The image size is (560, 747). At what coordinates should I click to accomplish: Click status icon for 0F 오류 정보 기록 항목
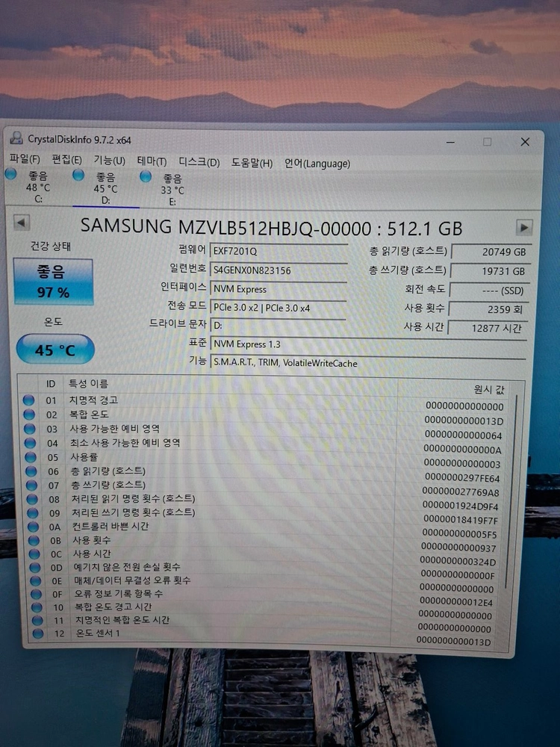click(36, 594)
